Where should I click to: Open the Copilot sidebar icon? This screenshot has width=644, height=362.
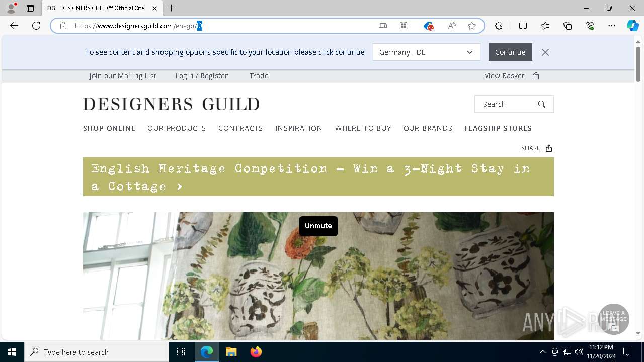pos(632,26)
